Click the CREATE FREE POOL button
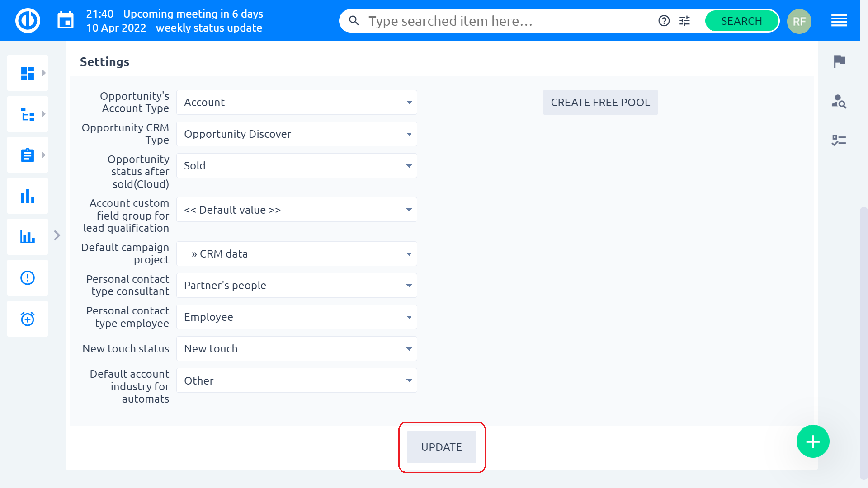 (x=600, y=103)
